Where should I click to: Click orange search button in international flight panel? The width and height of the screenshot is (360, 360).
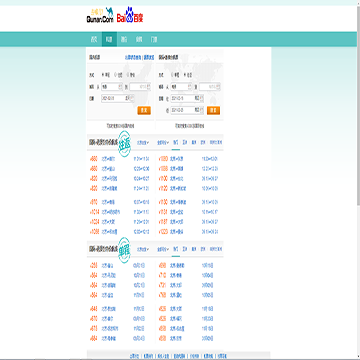213,110
